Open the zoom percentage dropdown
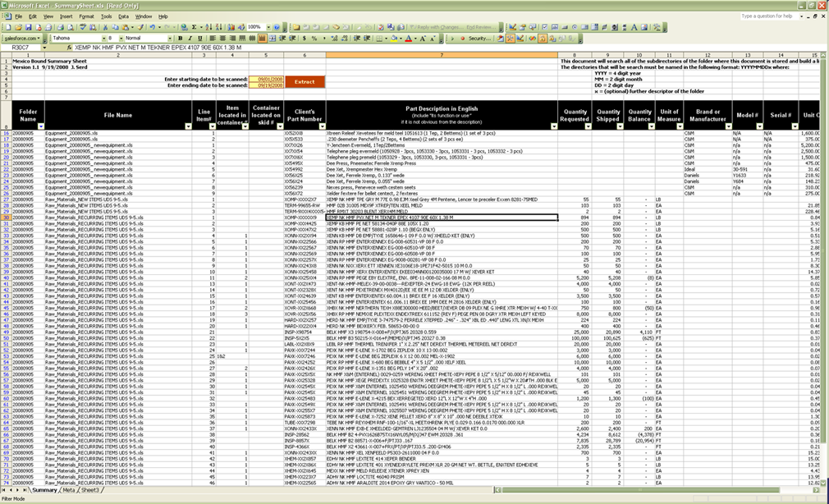The height and width of the screenshot is (504, 829). click(268, 27)
